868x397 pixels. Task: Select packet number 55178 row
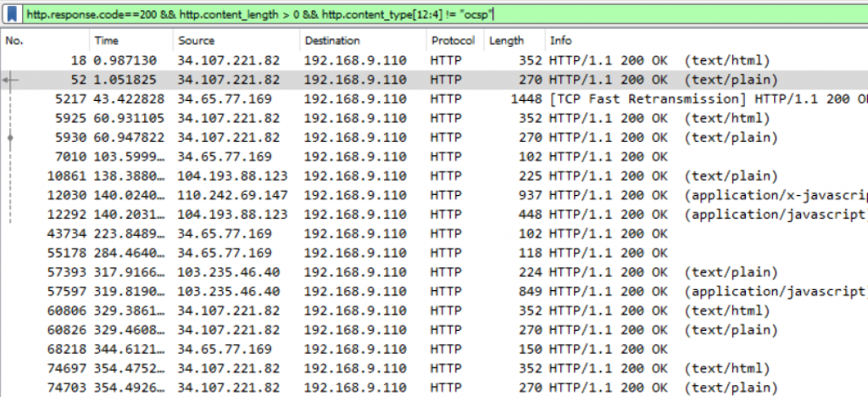point(434,253)
